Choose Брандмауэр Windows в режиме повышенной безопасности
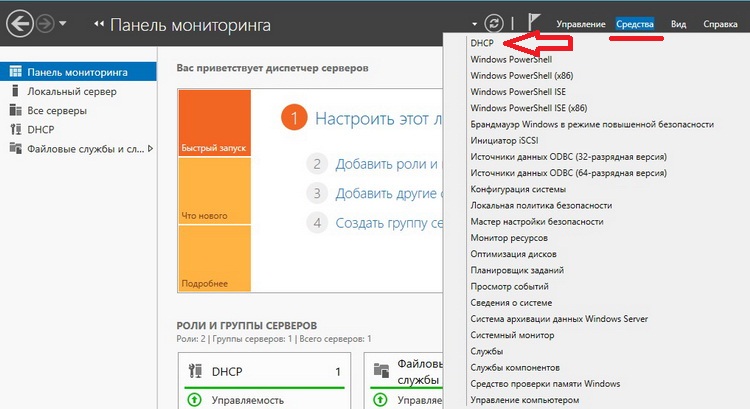Screen dimensions: 750x409 point(592,124)
